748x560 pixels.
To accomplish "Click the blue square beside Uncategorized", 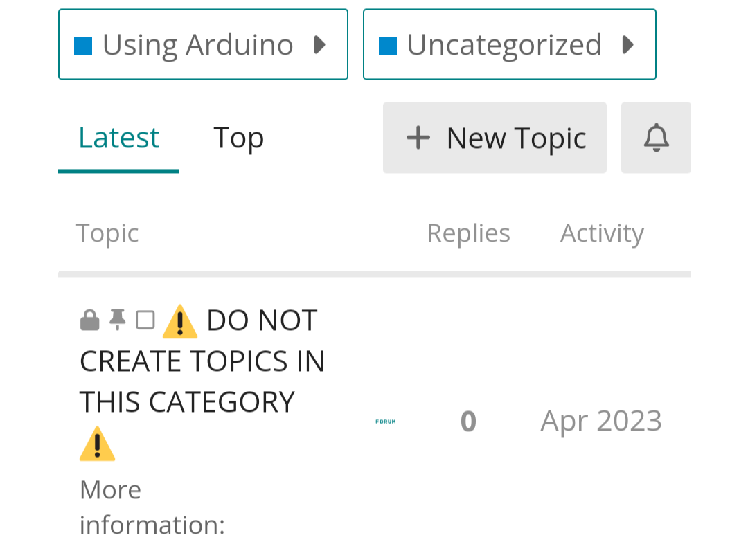I will tap(388, 46).
